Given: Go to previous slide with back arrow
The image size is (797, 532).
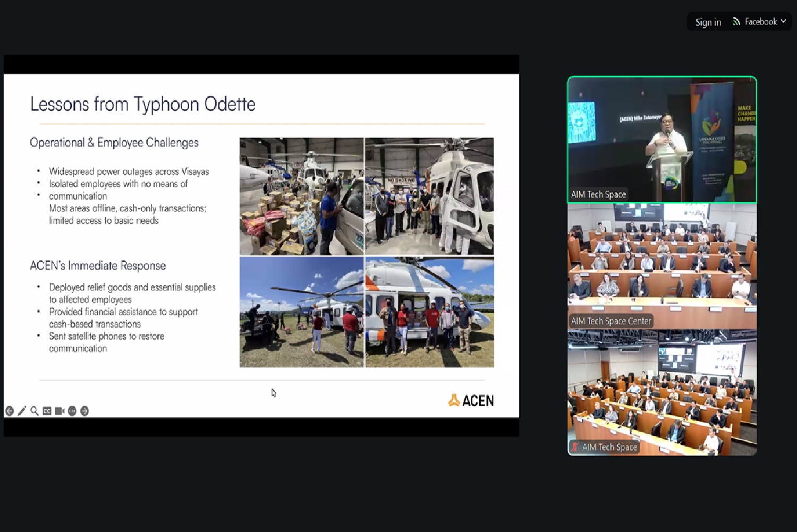Looking at the screenshot, I should tap(10, 411).
